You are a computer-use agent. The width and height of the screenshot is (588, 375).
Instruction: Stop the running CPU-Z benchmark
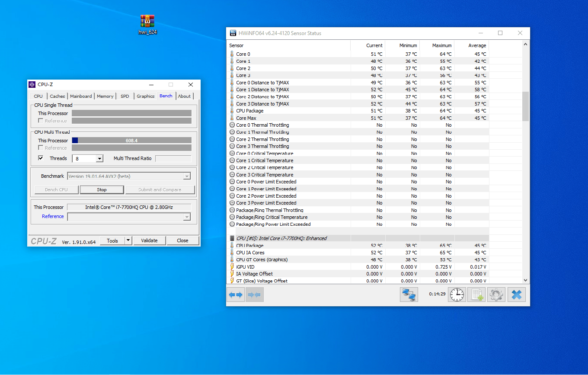(102, 189)
